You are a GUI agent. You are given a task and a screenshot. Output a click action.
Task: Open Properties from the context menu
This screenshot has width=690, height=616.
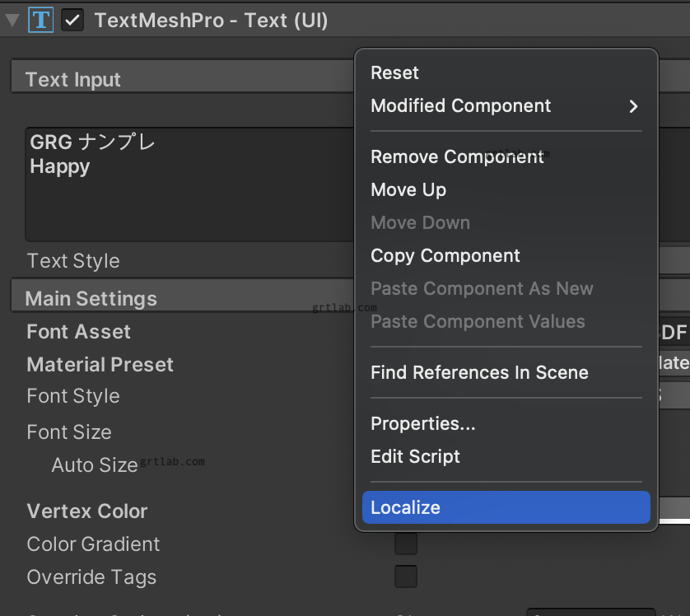tap(423, 423)
